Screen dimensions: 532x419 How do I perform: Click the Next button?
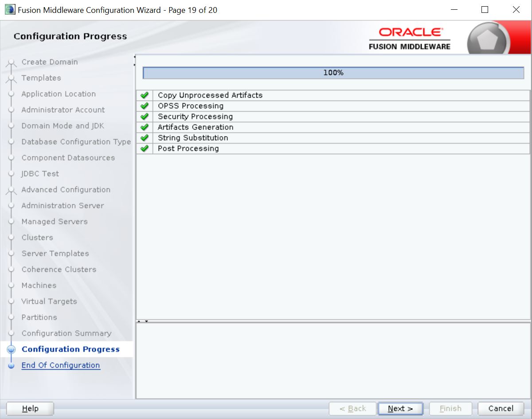click(400, 409)
